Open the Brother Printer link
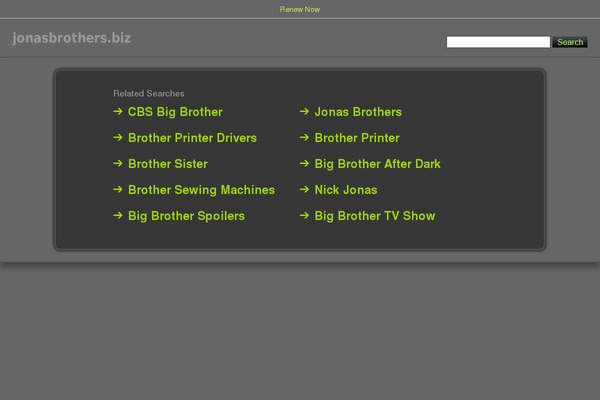Screen dimensions: 600x400 (357, 138)
